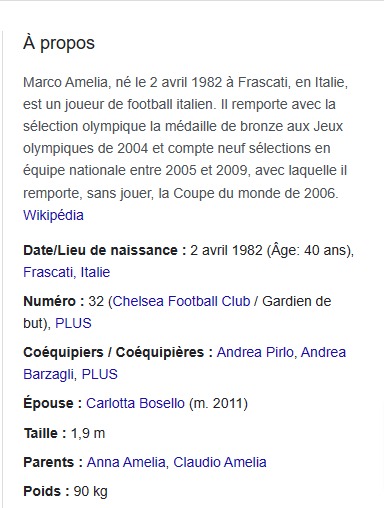Click the Poids label
This screenshot has width=384, height=508.
pos(46,491)
